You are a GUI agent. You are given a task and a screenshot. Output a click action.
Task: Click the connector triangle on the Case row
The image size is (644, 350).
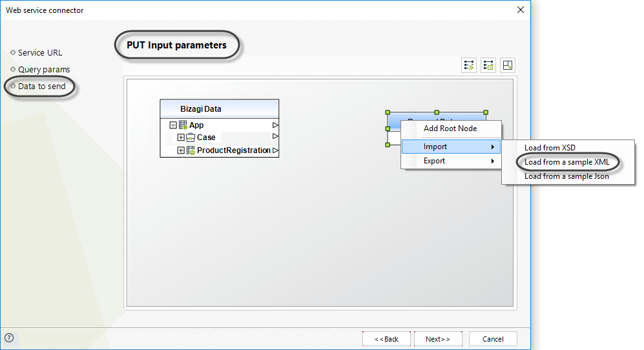click(x=275, y=136)
